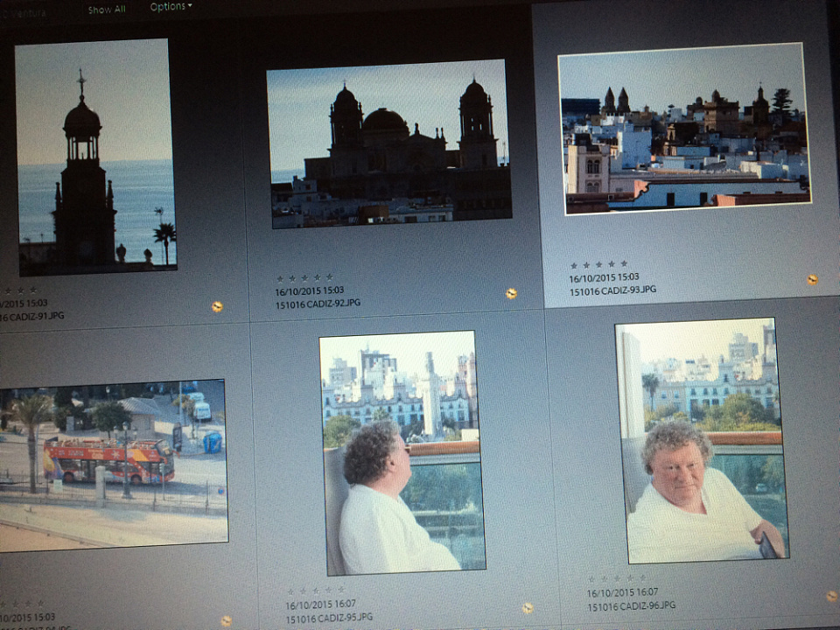Select the white rooftops photo CADIZ-93
840x630 pixels.
click(684, 129)
